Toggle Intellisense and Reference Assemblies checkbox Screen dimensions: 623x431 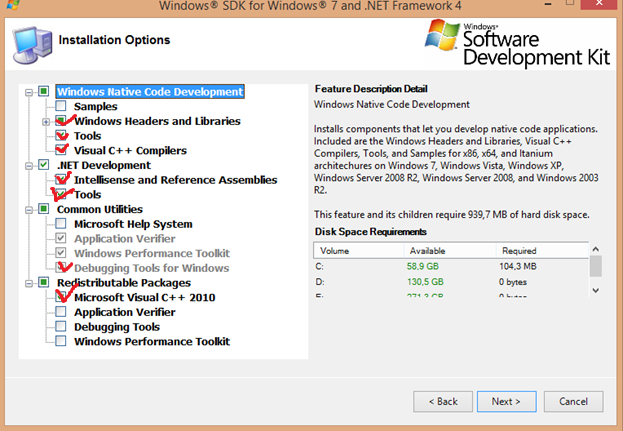point(61,180)
